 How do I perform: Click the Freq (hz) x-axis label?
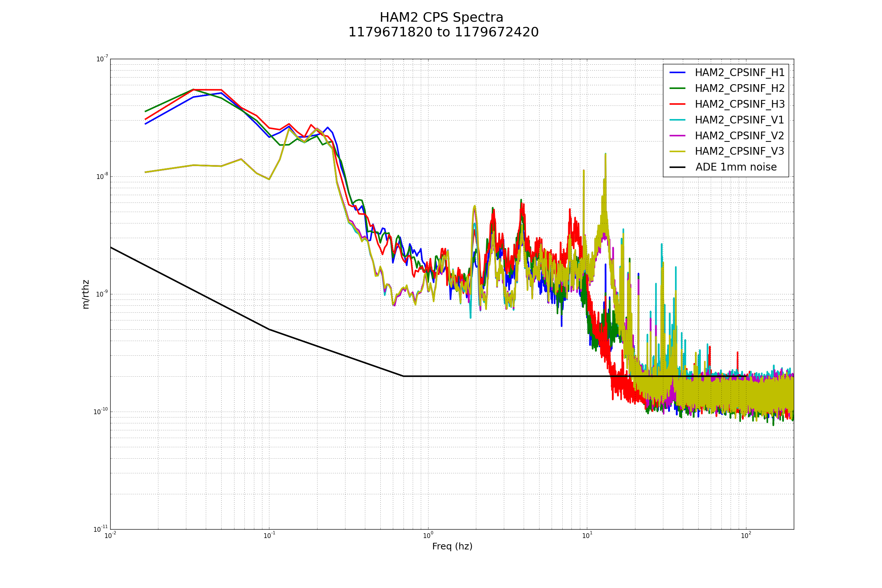pyautogui.click(x=452, y=547)
